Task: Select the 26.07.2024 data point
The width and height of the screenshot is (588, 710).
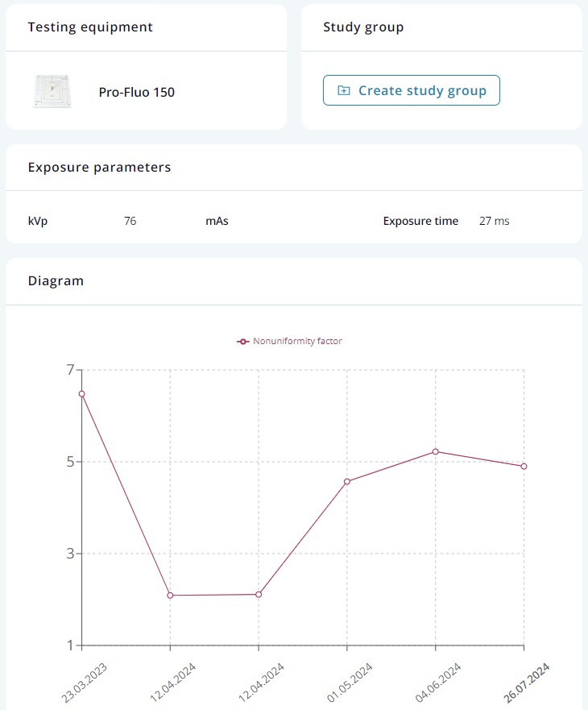Action: (524, 466)
